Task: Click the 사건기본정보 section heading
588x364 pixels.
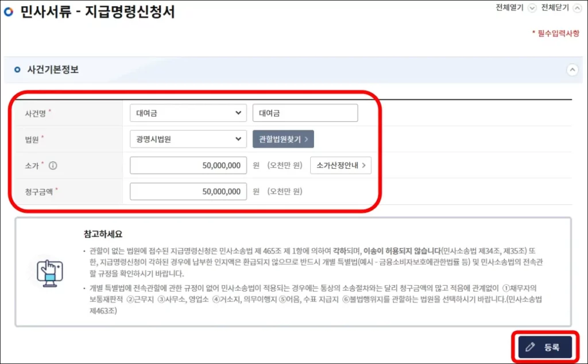Action: [x=53, y=69]
